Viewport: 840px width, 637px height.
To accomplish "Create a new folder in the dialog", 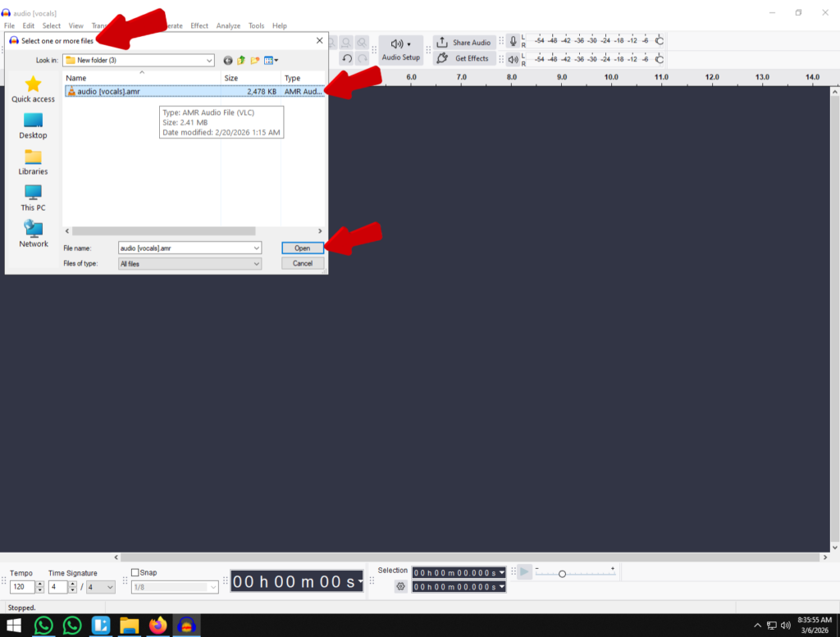I will tap(255, 60).
